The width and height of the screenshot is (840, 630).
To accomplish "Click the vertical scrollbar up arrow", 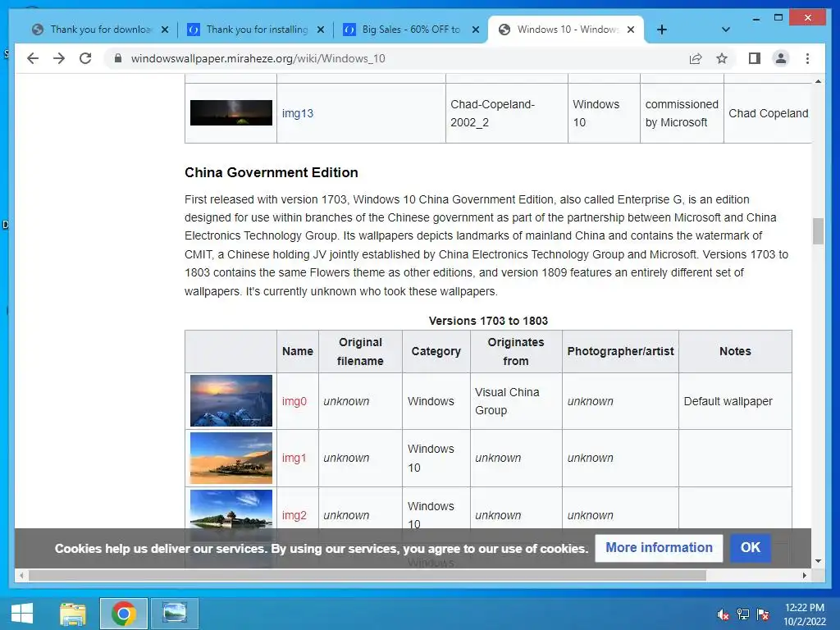I will tap(818, 81).
